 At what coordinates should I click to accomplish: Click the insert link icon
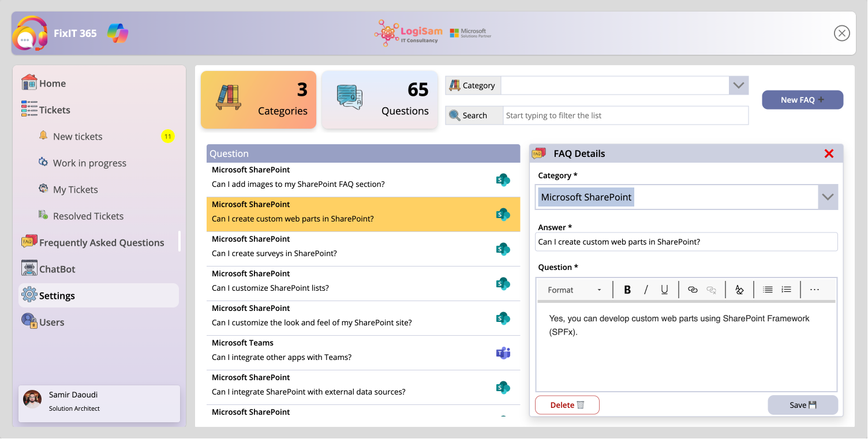693,290
